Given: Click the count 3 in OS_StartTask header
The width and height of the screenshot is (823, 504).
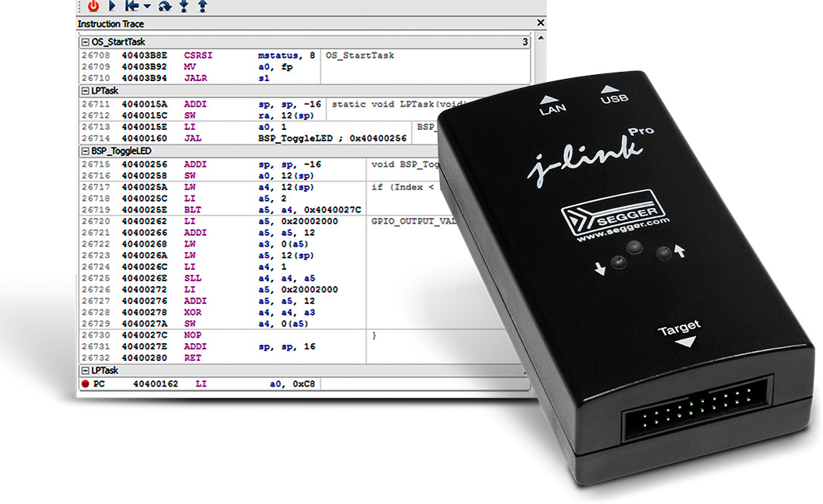Looking at the screenshot, I should pyautogui.click(x=525, y=42).
